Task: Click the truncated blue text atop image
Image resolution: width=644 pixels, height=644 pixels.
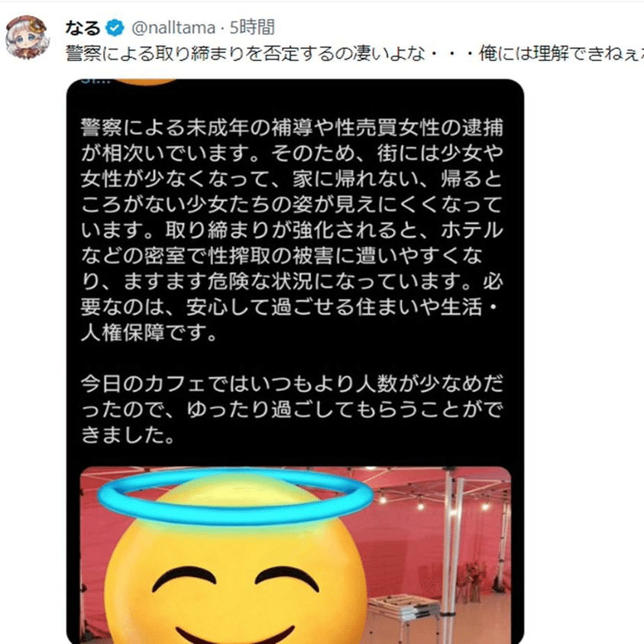Action: 96,81
